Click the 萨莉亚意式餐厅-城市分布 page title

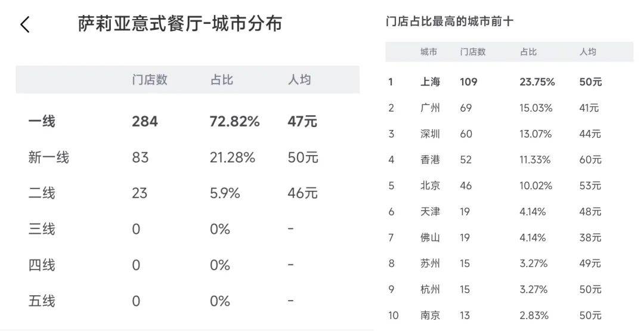180,24
